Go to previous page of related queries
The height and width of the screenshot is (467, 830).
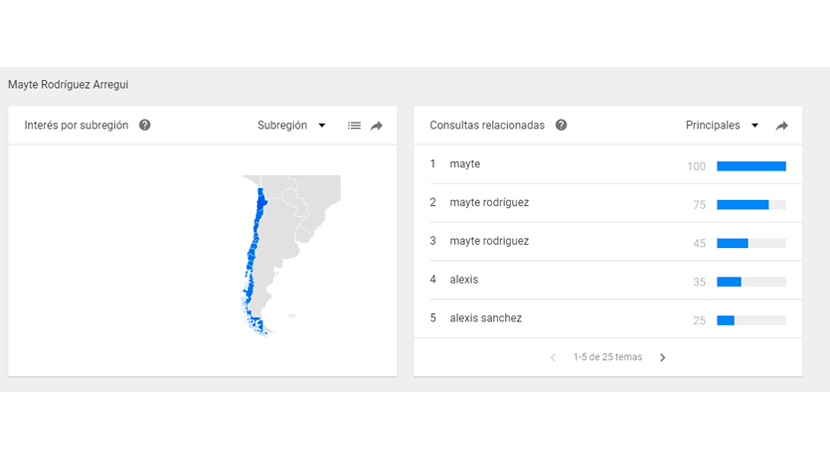click(x=553, y=357)
